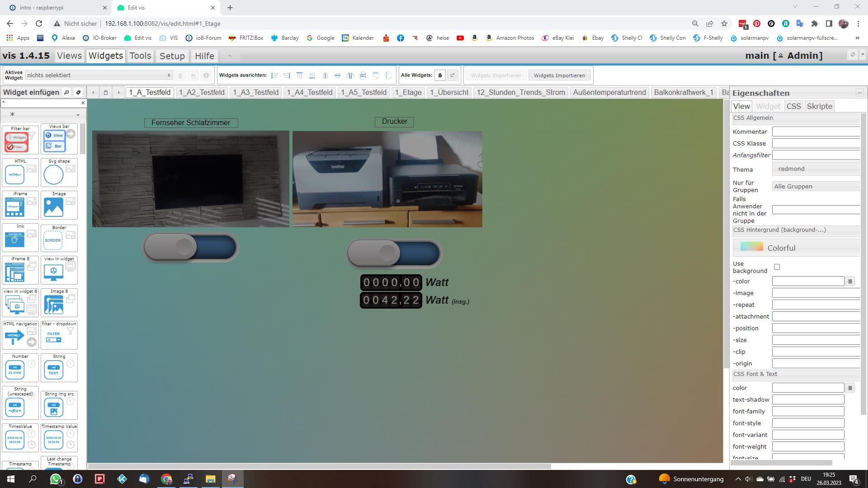Click the align widgets top icon

(299, 75)
